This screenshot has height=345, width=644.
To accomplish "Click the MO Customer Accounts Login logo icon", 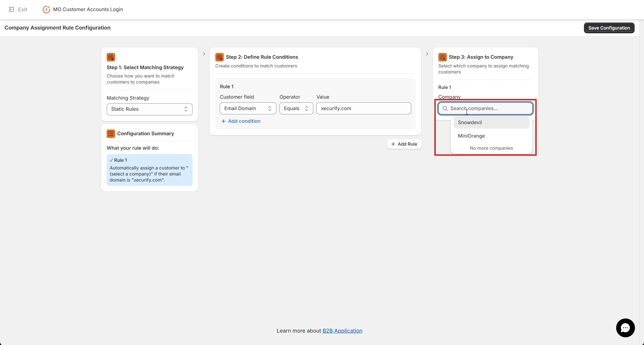I will [x=46, y=9].
